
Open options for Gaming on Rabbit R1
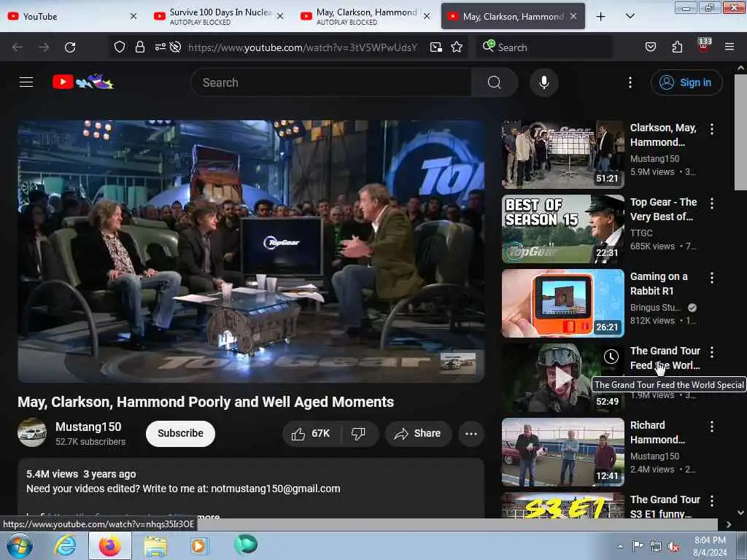[712, 278]
